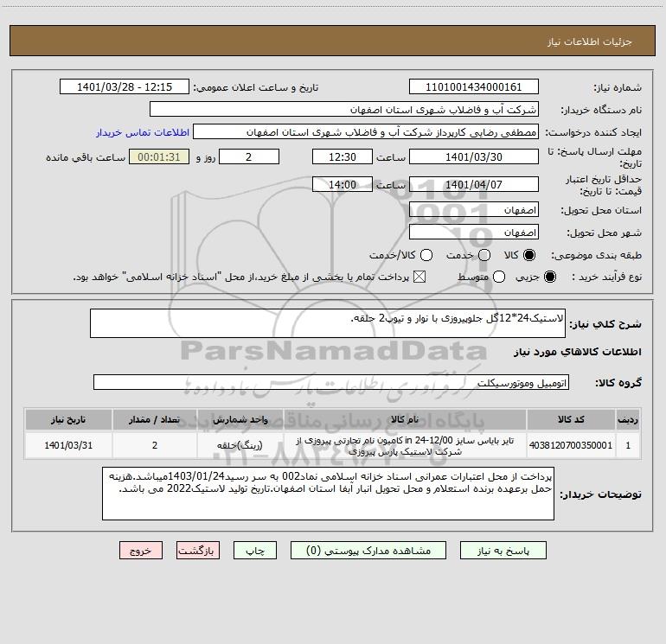
Task: Click the buyer notes text area
Action: point(328,494)
